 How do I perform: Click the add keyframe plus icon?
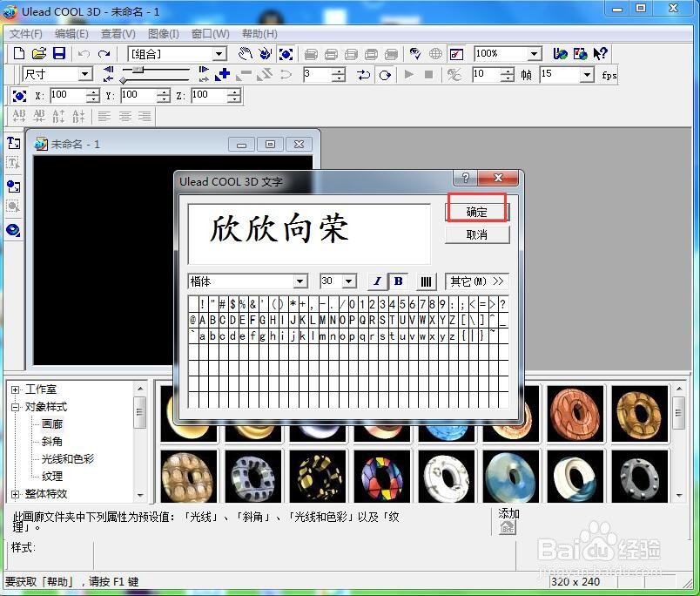click(222, 75)
